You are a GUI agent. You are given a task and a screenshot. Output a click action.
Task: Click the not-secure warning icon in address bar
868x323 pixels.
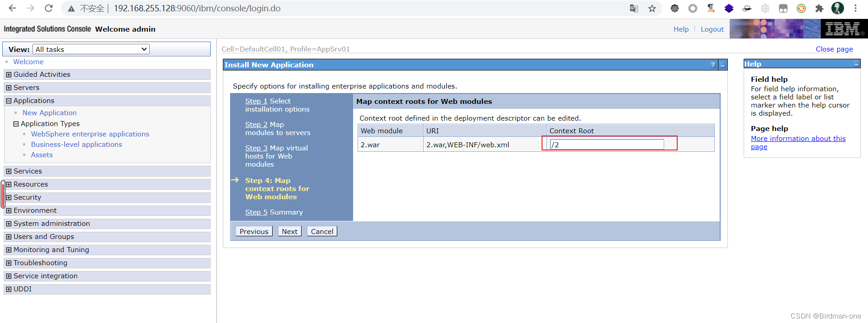(x=71, y=9)
